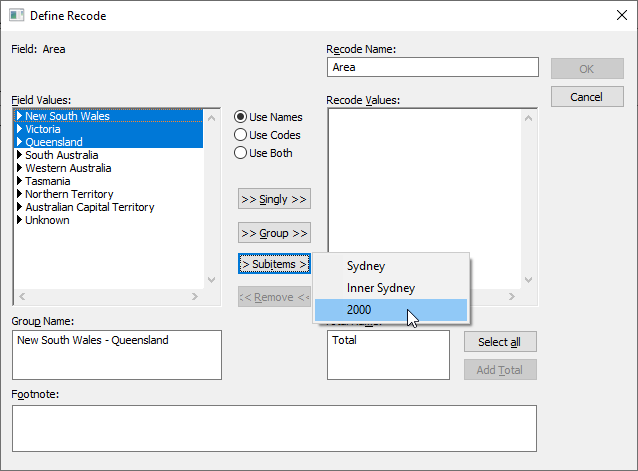Choose Inner Sydney from the popup menu
This screenshot has height=471, width=638.
(x=380, y=288)
